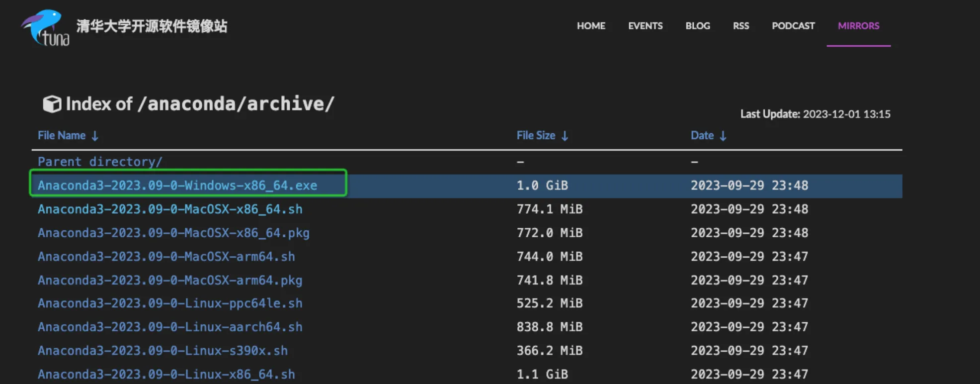The height and width of the screenshot is (384, 980).
Task: Click the Last Update 2023-12-01 13:15 text
Action: [815, 114]
